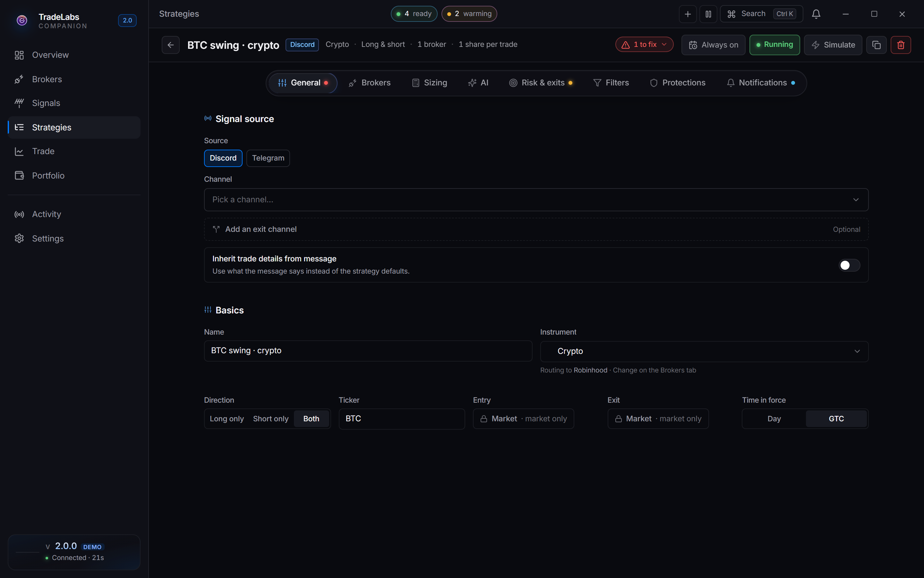
Task: Select Telegram as source
Action: point(268,158)
